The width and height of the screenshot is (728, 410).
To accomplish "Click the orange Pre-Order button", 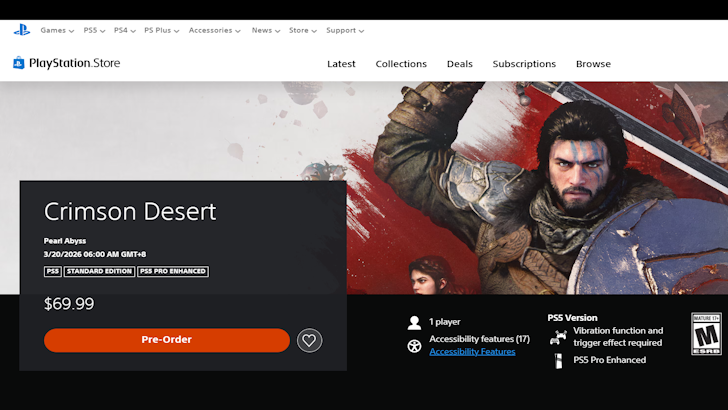I will [x=167, y=340].
